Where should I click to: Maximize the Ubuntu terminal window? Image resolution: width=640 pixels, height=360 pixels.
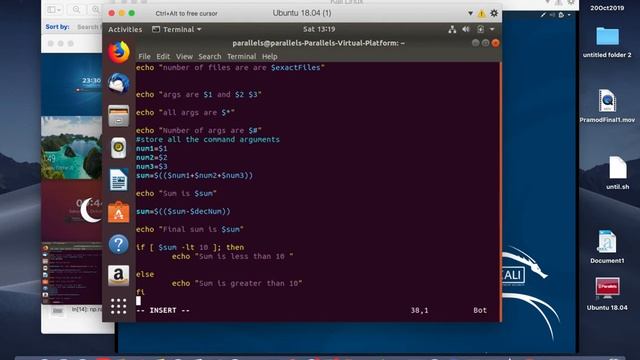coord(485,43)
